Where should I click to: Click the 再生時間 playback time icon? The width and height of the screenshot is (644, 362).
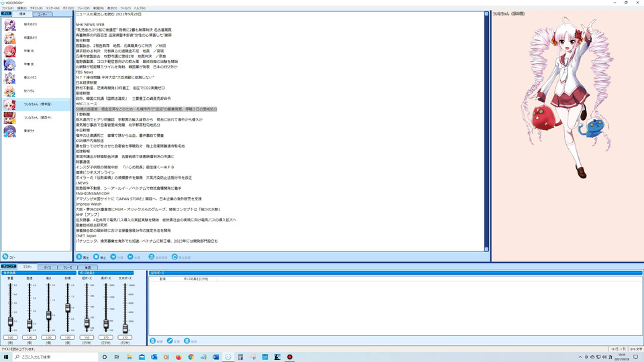click(174, 257)
